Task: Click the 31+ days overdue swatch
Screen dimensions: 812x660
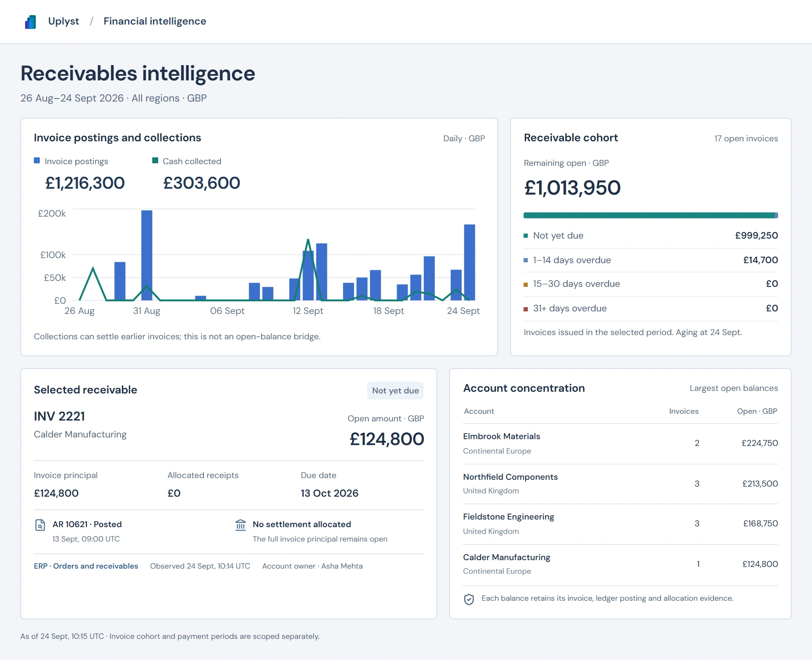Action: [526, 309]
